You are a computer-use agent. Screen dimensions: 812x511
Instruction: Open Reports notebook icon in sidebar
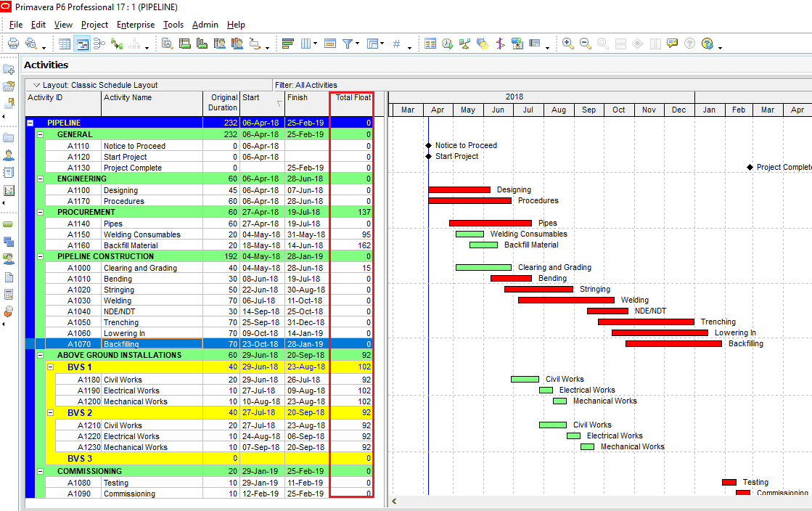click(9, 173)
